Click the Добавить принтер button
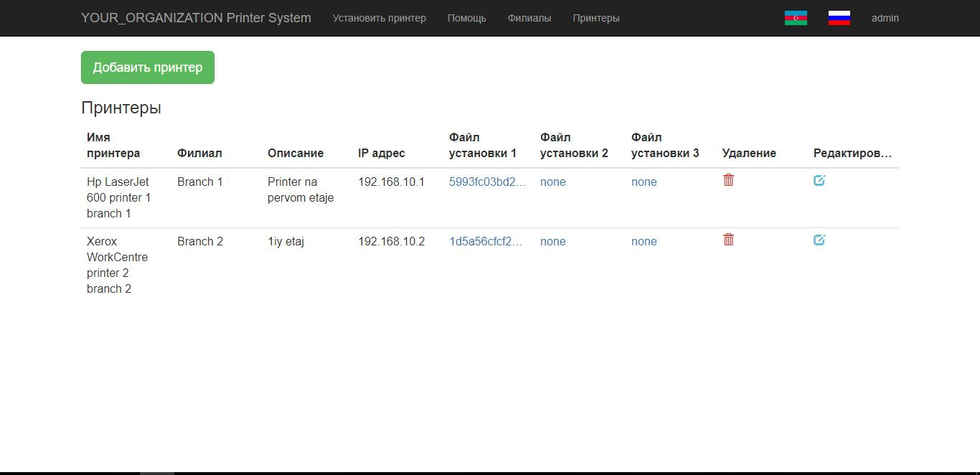The image size is (980, 475). [x=148, y=67]
